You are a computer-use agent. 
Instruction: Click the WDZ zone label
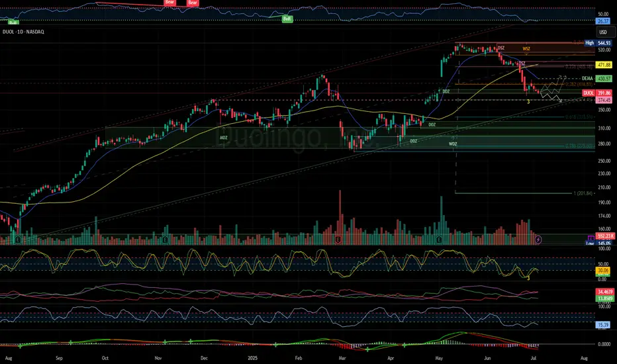[x=453, y=144]
